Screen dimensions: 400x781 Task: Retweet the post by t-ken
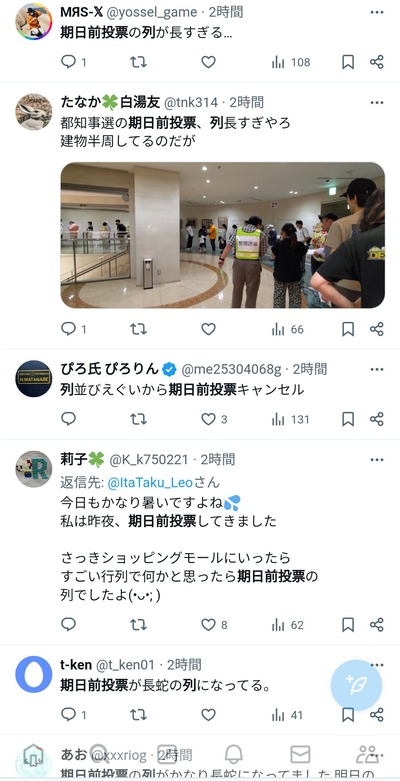point(138,715)
